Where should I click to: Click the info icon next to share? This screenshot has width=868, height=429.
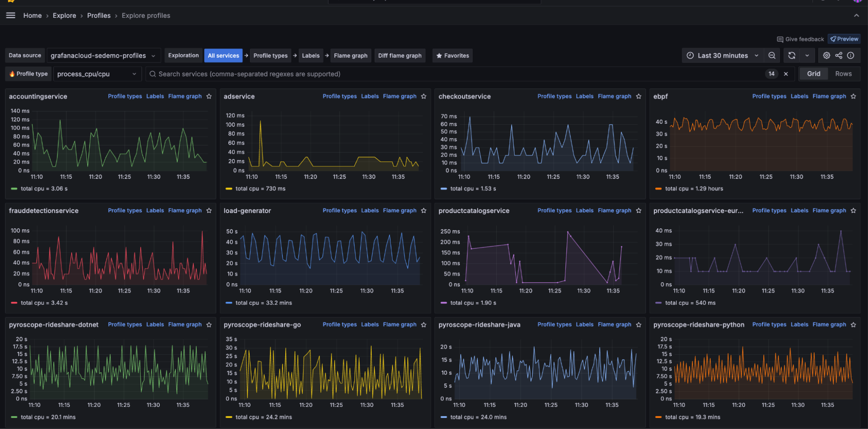[851, 55]
